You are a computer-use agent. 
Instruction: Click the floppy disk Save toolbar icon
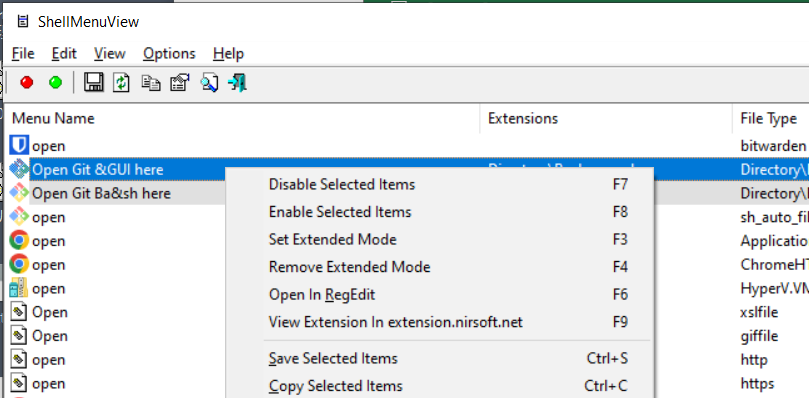tap(93, 83)
